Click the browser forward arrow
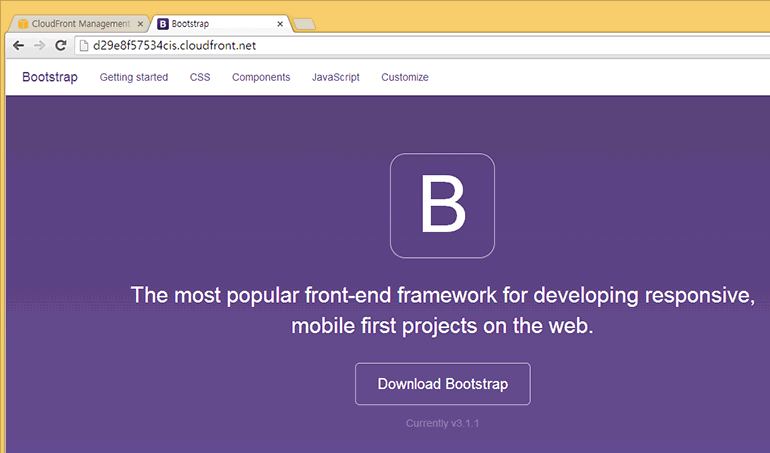The width and height of the screenshot is (770, 453). 39,46
